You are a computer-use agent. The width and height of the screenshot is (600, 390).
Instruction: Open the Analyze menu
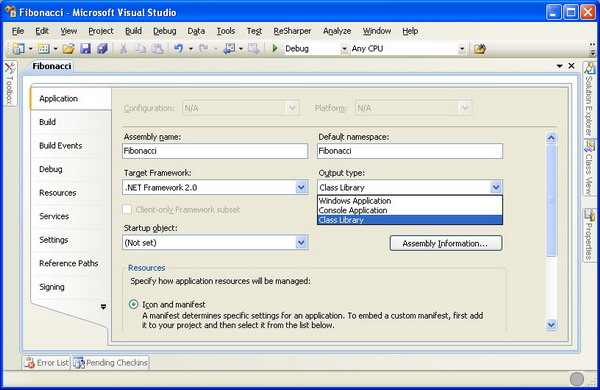click(x=337, y=31)
